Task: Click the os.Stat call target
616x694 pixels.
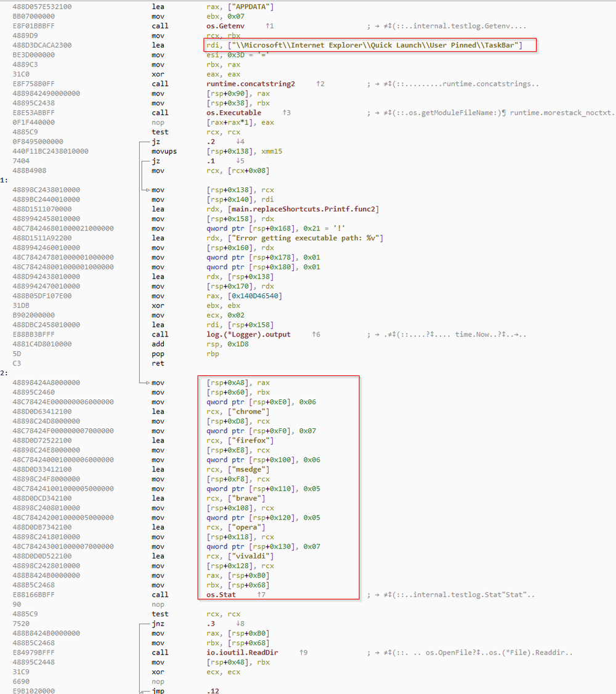Action: coord(221,595)
